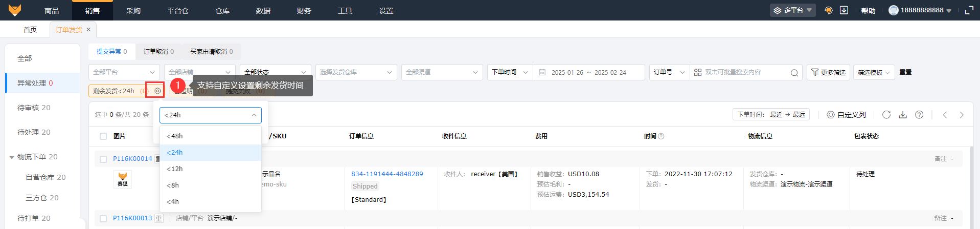This screenshot has width=980, height=229.
Task: Switch to the 订单取消 tab
Action: click(x=158, y=52)
